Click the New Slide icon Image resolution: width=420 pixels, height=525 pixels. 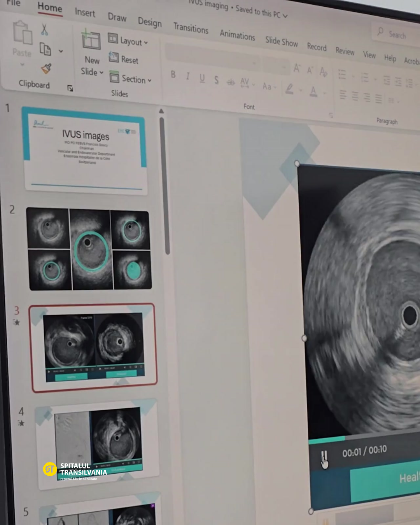click(x=91, y=40)
